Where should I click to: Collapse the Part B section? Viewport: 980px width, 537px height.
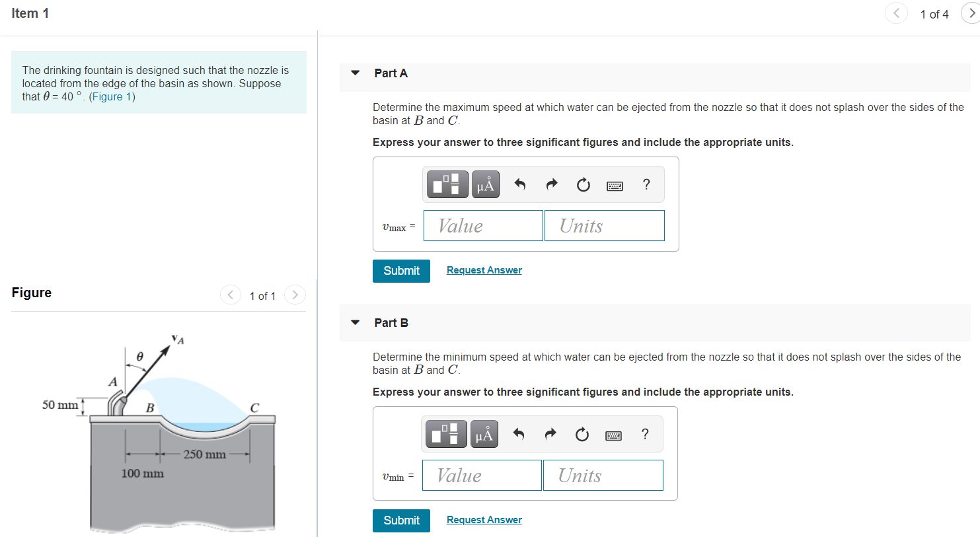point(356,322)
